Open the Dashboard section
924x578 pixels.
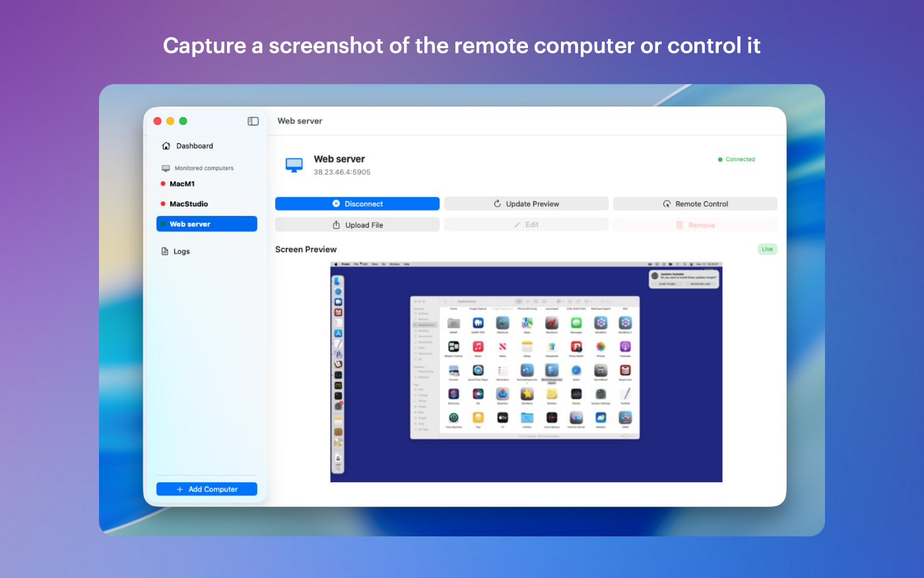click(x=194, y=146)
